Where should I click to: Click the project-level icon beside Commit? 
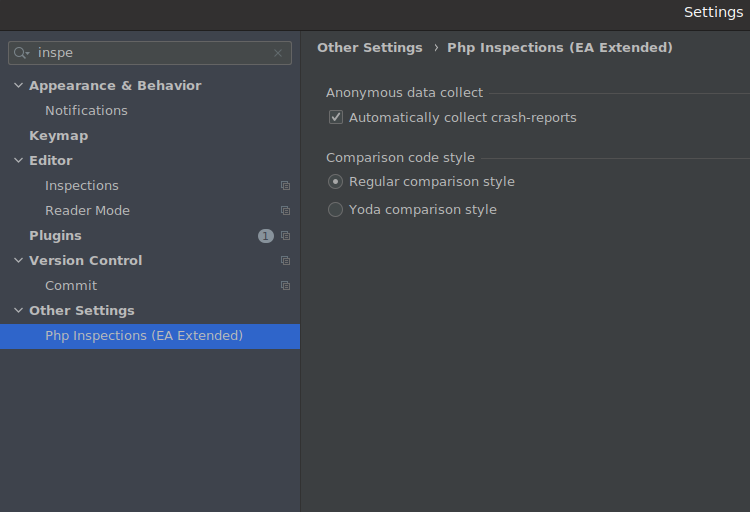285,286
